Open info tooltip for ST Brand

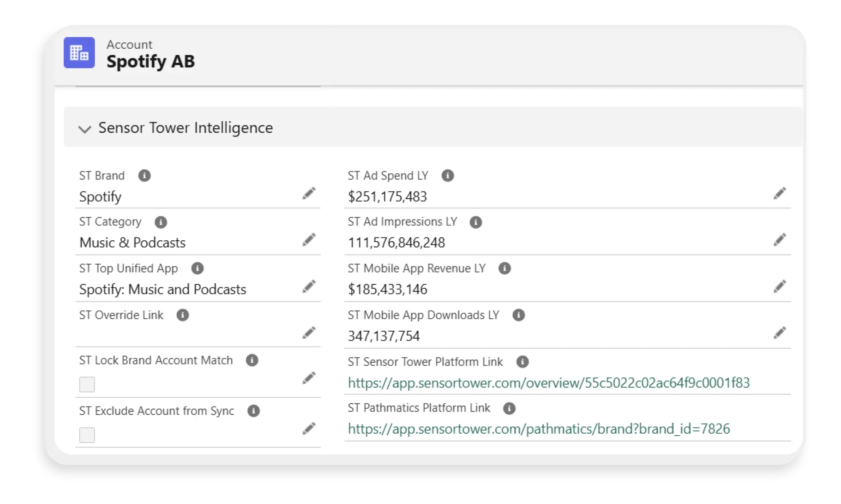(x=144, y=175)
